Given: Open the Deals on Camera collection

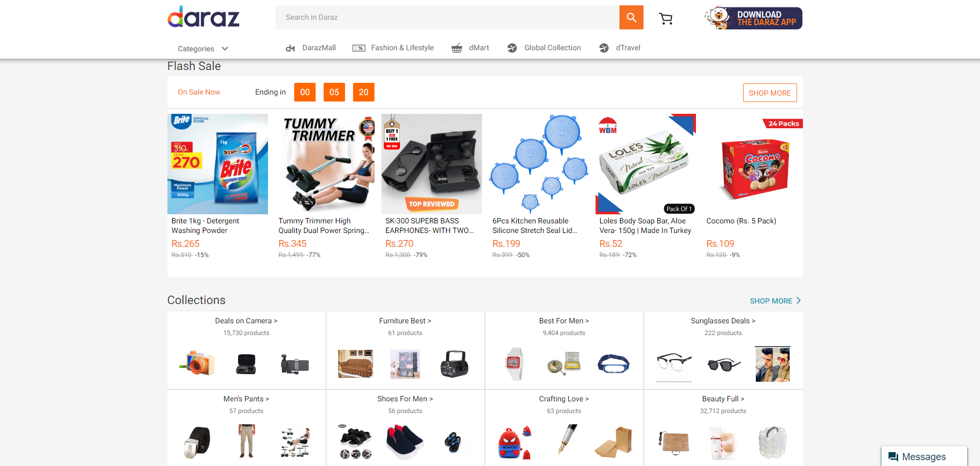Looking at the screenshot, I should (246, 321).
